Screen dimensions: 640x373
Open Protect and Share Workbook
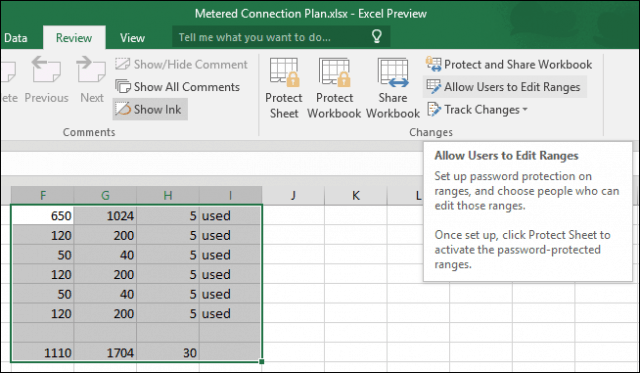click(509, 64)
